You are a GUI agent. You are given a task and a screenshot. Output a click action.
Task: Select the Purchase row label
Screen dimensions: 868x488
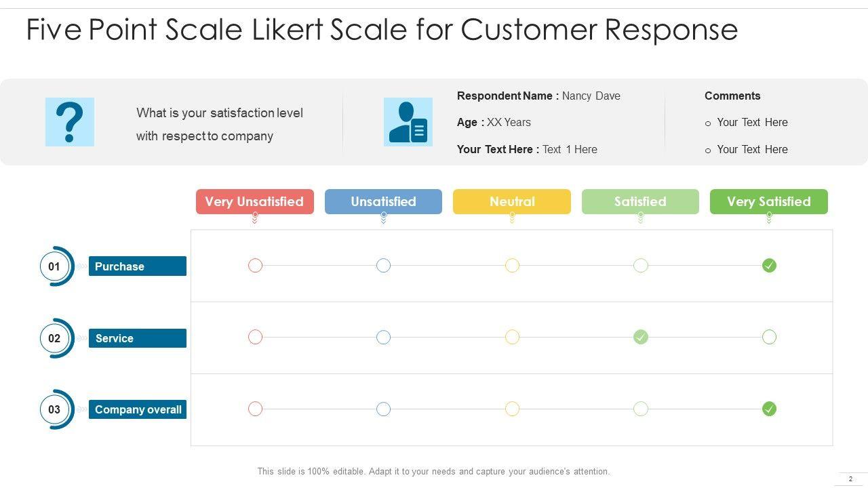pyautogui.click(x=138, y=266)
